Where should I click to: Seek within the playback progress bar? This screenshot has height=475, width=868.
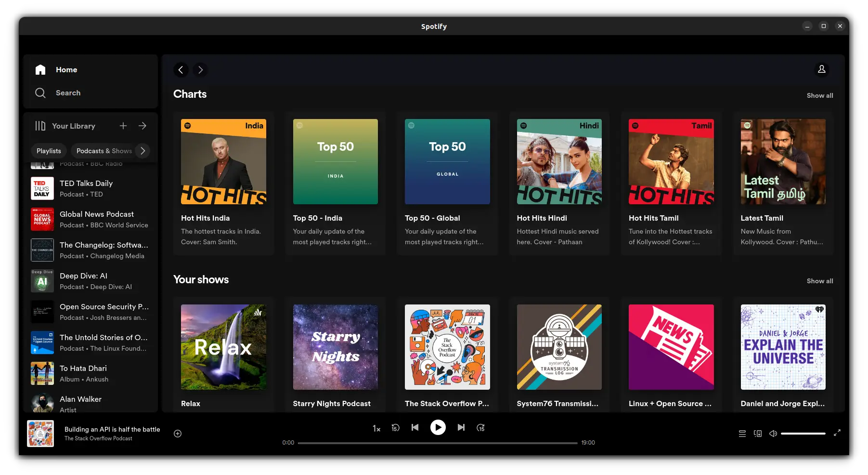(x=438, y=443)
